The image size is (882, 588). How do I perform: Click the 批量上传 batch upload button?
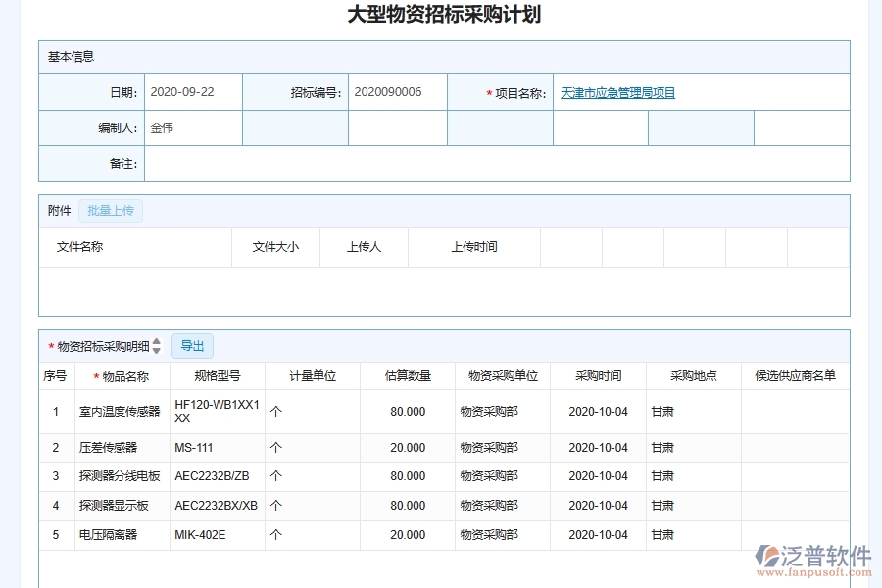tap(110, 211)
